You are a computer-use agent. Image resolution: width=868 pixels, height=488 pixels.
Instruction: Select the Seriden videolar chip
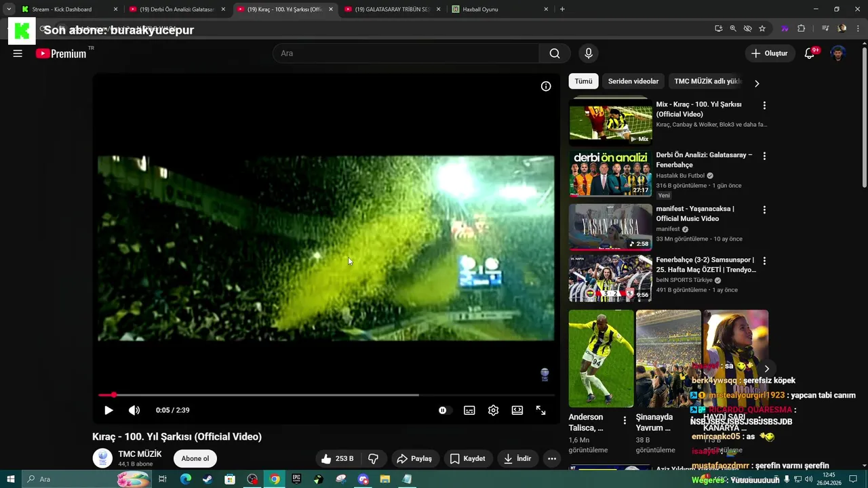633,81
